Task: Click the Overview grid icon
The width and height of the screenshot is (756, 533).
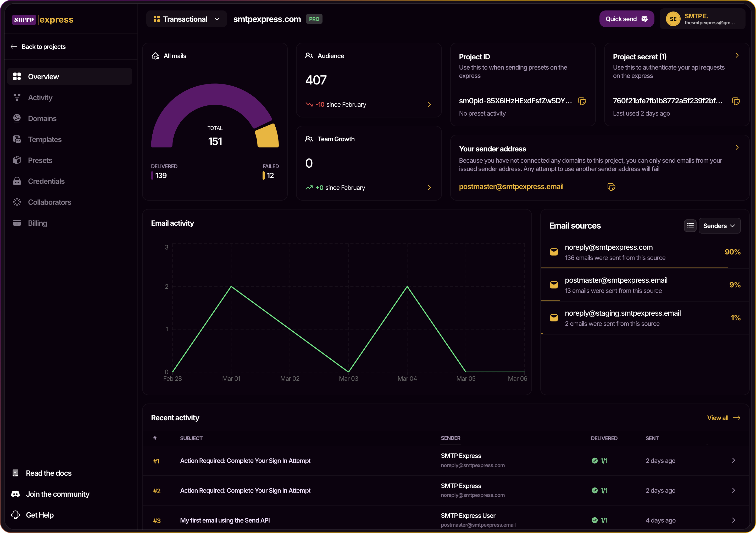Action: [17, 76]
